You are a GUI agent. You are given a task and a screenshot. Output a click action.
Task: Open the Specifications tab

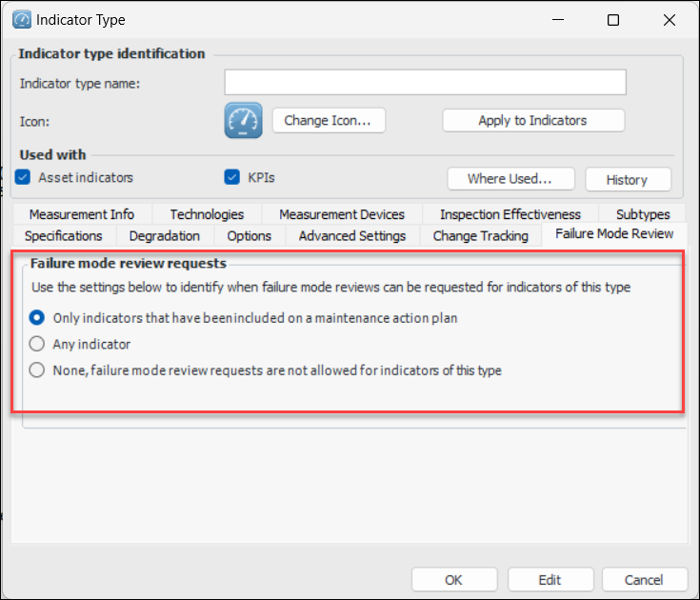[x=63, y=235]
